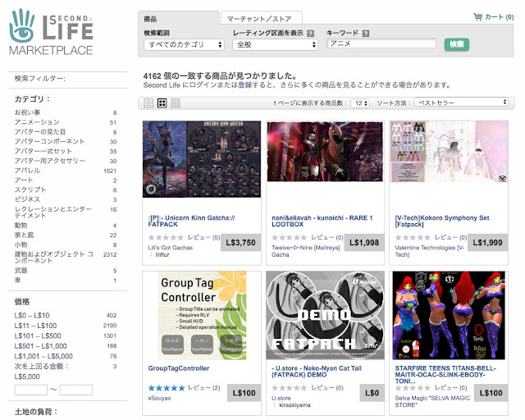Filter by 武器 category

pos(21,270)
